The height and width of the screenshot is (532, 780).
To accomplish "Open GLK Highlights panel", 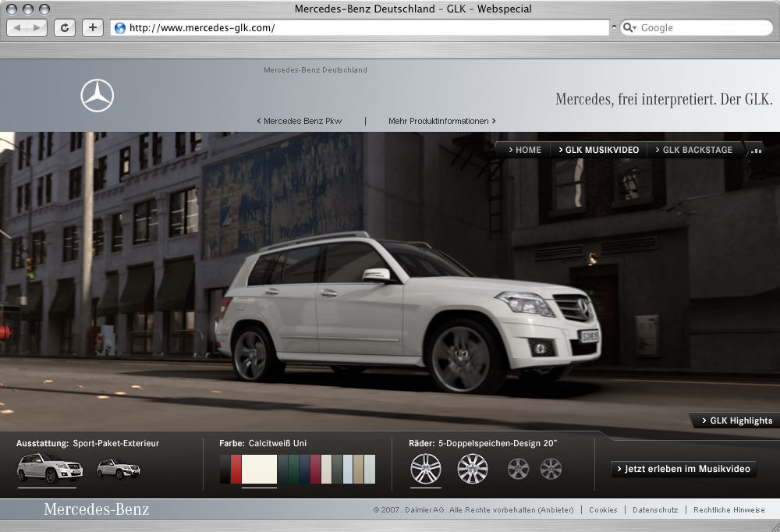I will tap(737, 420).
